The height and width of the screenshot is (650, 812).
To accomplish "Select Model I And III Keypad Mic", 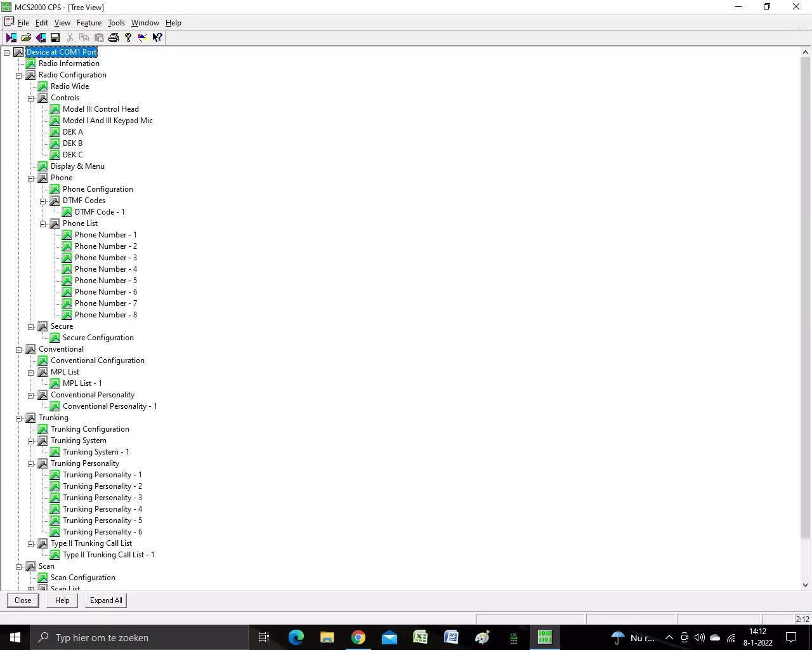I will coord(108,121).
